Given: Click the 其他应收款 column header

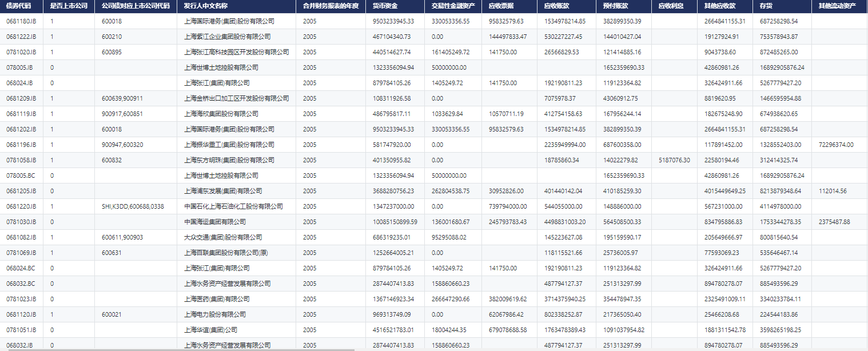Looking at the screenshot, I should click(x=719, y=6).
